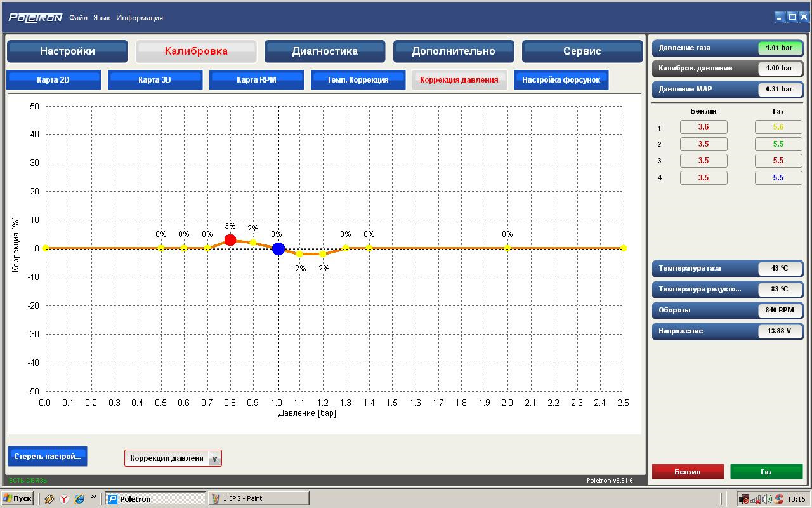Click the Температура редуктора 83 °C value
812x508 pixels.
pyautogui.click(x=780, y=289)
